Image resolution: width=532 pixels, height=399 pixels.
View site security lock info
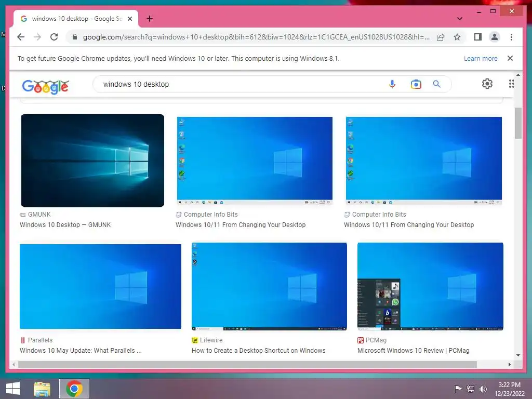tap(75, 37)
